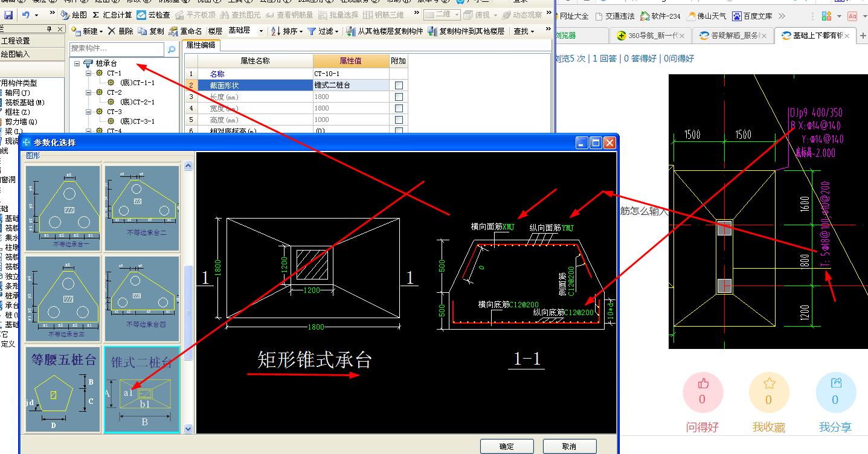The width and height of the screenshot is (868, 454).
Task: Open 佛山天气 weather bookmark
Action: 707,16
